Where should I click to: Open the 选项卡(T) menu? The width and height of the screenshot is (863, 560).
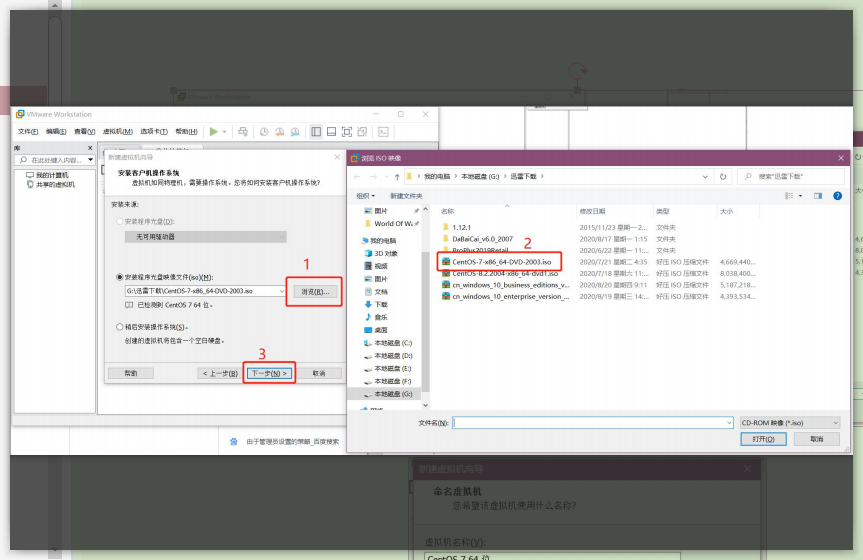coord(154,132)
